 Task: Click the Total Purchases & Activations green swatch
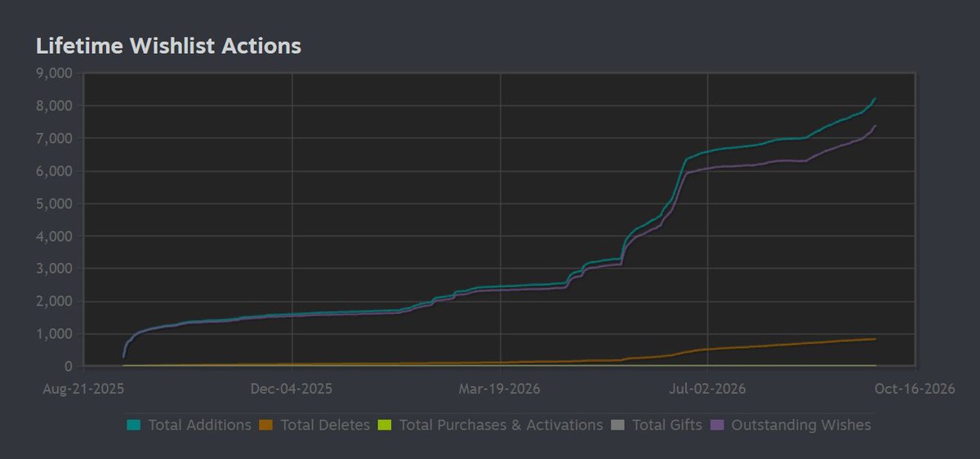click(x=385, y=426)
